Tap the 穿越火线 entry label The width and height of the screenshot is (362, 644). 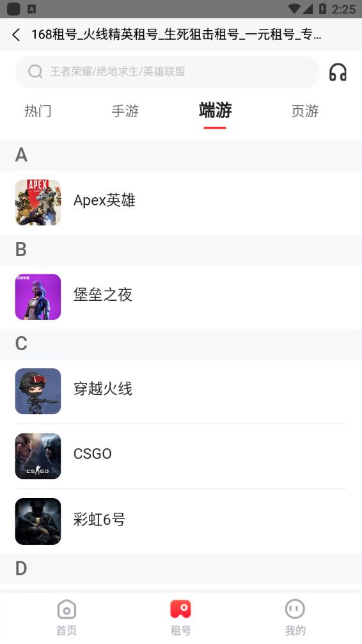(x=102, y=389)
